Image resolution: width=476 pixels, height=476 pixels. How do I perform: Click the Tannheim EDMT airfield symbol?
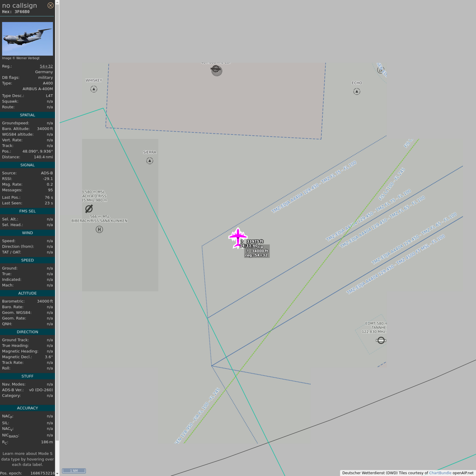(381, 340)
